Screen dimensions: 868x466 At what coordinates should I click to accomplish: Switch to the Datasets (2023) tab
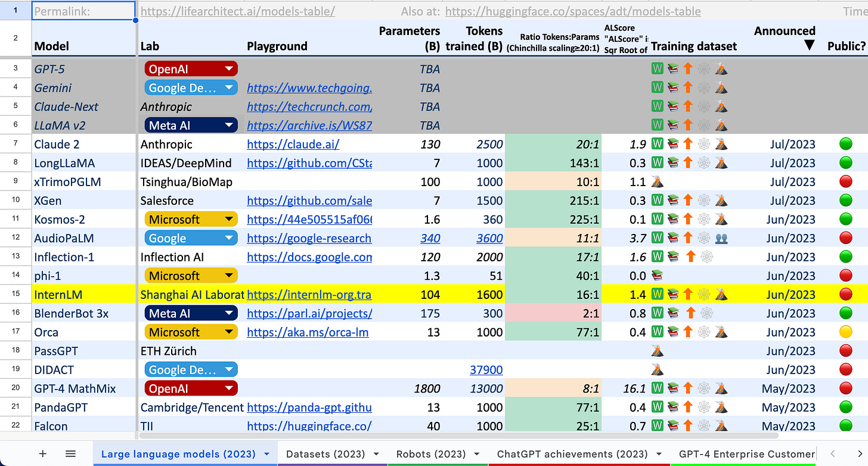pyautogui.click(x=333, y=454)
